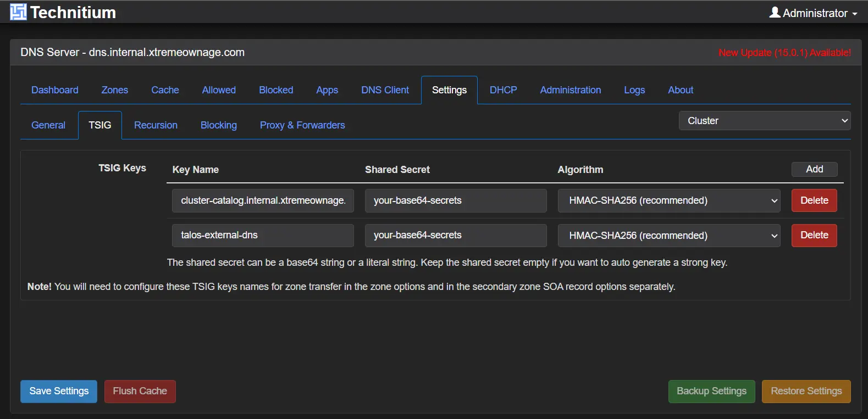Click the Flush Cache button
This screenshot has height=419, width=868.
(140, 391)
